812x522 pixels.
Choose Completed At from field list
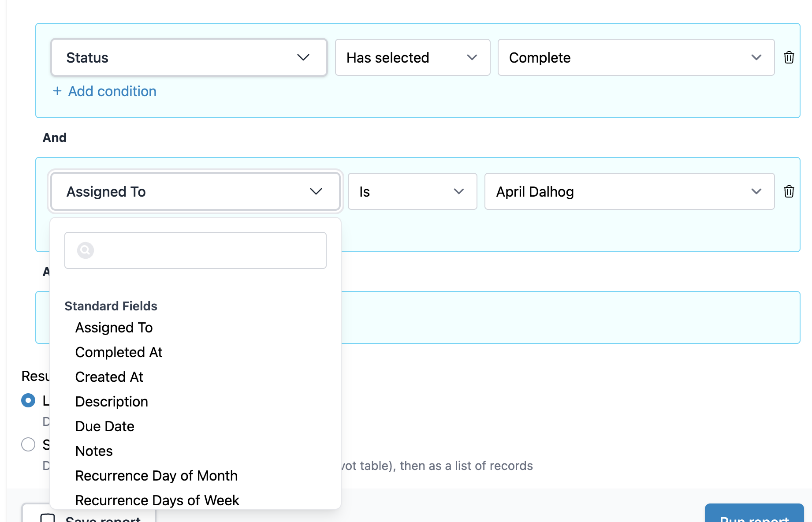pyautogui.click(x=119, y=352)
